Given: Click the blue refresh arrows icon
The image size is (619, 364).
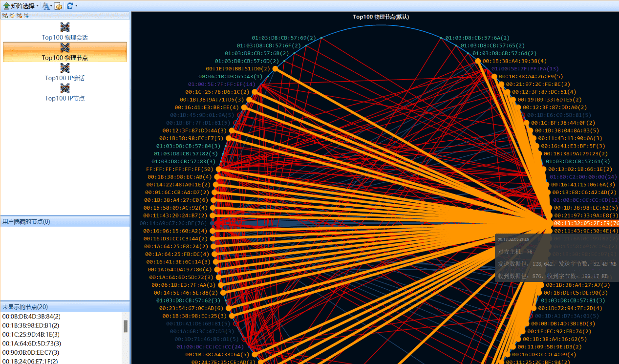Looking at the screenshot, I should (69, 6).
